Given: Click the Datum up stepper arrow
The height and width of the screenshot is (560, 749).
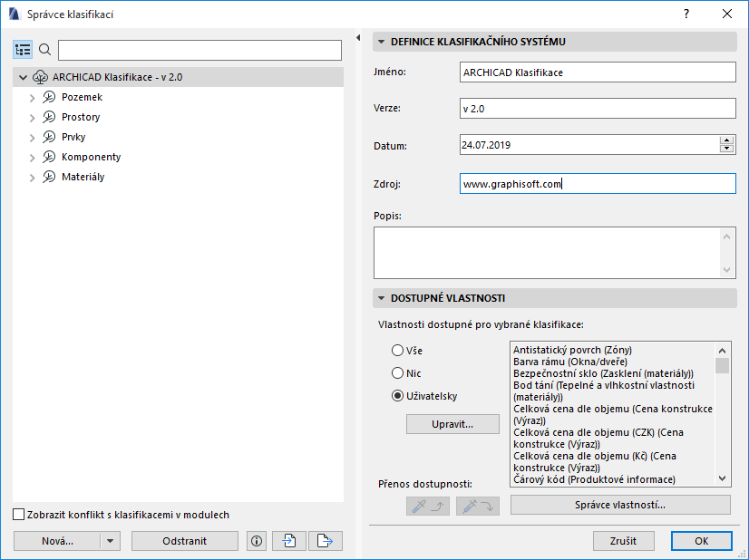Looking at the screenshot, I should [x=725, y=139].
